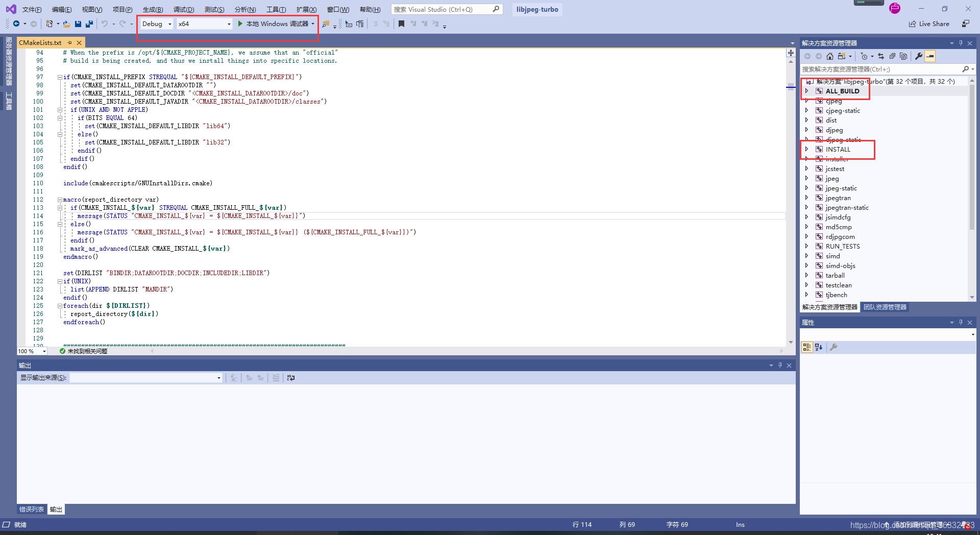Sync with active document icon
The height and width of the screenshot is (535, 980).
pos(881,56)
